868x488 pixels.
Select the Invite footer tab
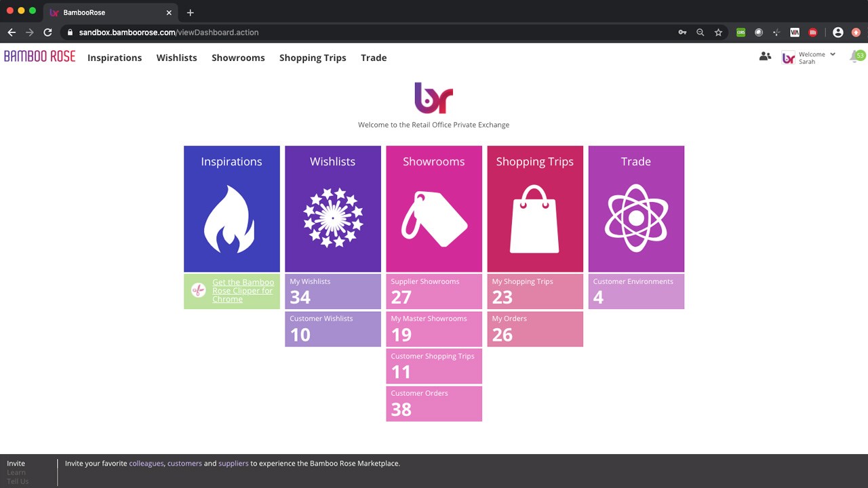(x=16, y=464)
